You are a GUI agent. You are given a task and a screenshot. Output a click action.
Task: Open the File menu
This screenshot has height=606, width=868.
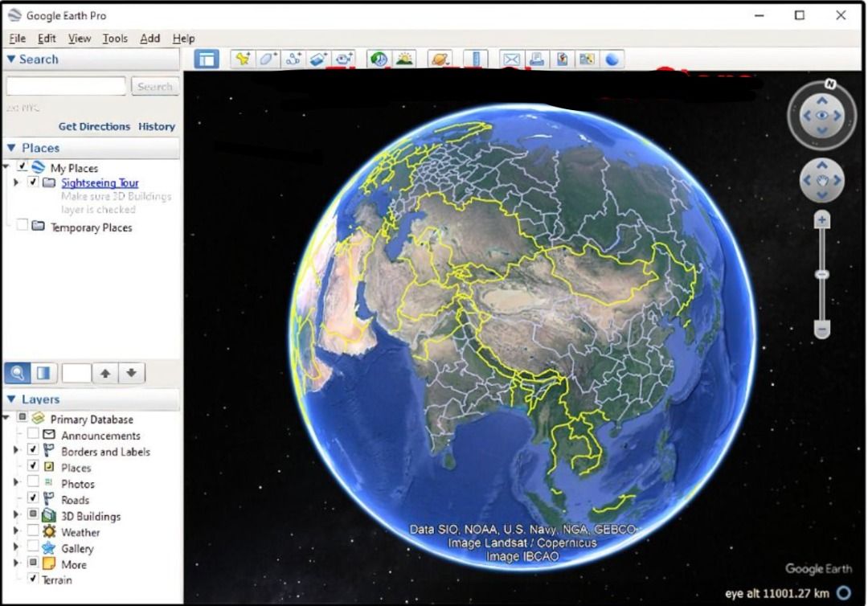tap(17, 39)
